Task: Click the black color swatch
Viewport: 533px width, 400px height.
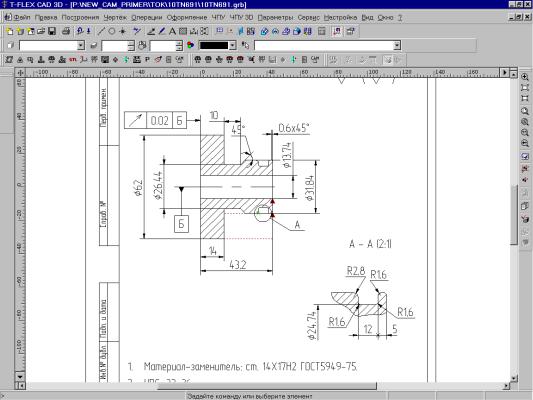Action: (213, 45)
